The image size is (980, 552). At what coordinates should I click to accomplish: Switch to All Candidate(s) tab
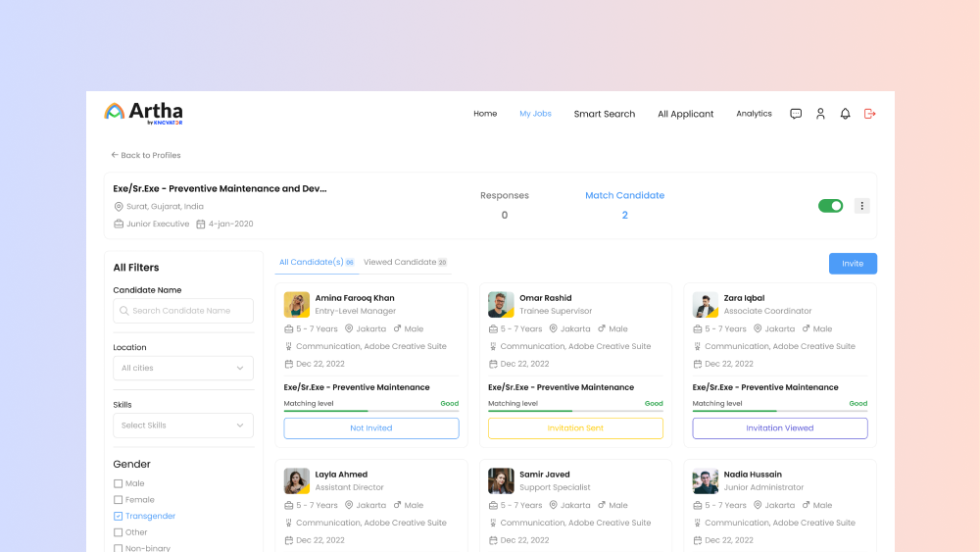pos(317,263)
